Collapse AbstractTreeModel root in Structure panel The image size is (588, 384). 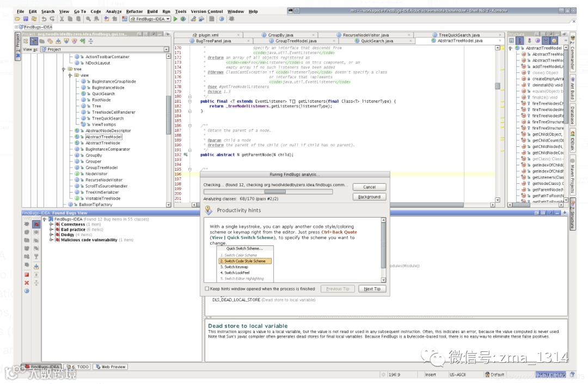coord(510,48)
